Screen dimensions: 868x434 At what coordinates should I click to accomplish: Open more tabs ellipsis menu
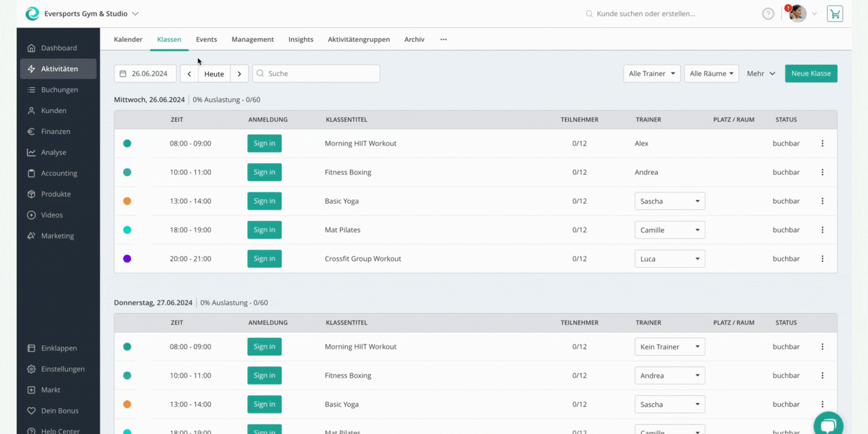444,39
